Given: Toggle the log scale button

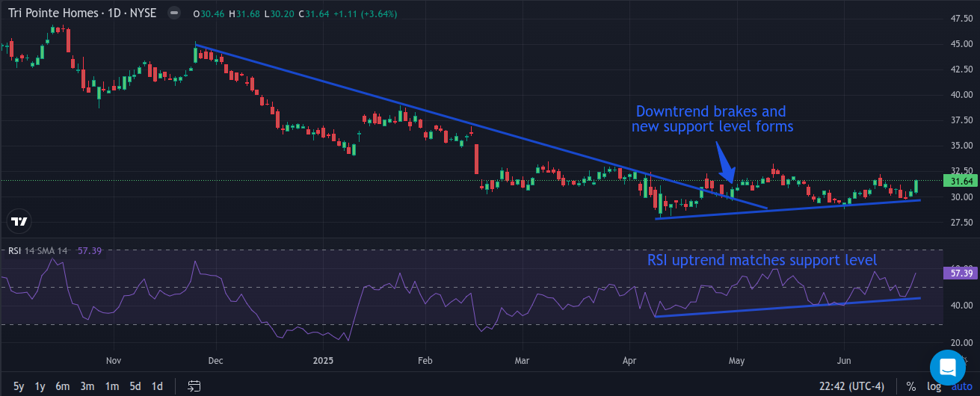Looking at the screenshot, I should pos(934,386).
